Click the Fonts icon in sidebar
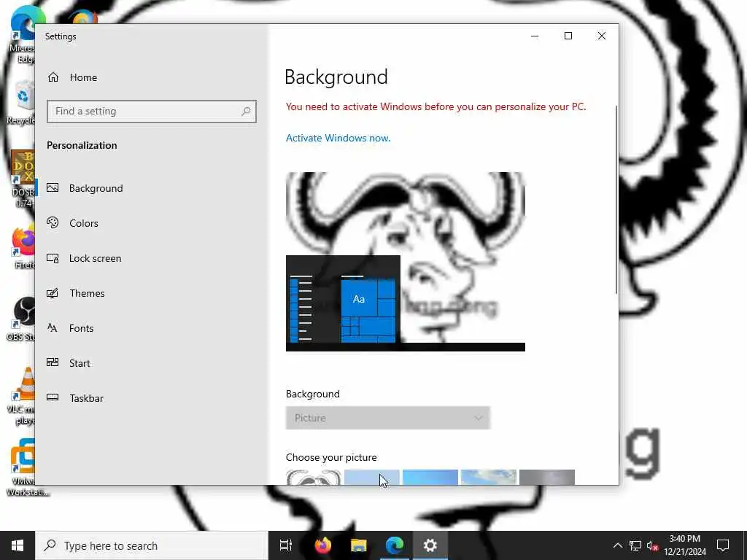This screenshot has width=747, height=560. pos(53,327)
